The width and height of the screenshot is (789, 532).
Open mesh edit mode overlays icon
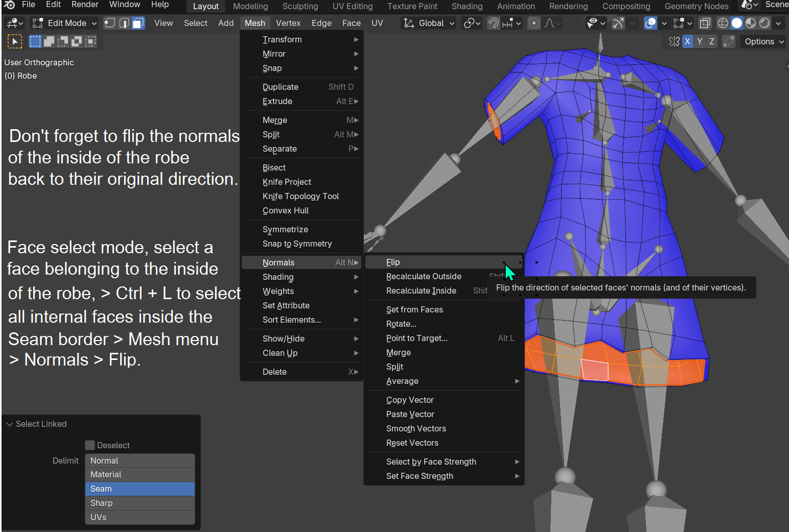click(683, 23)
